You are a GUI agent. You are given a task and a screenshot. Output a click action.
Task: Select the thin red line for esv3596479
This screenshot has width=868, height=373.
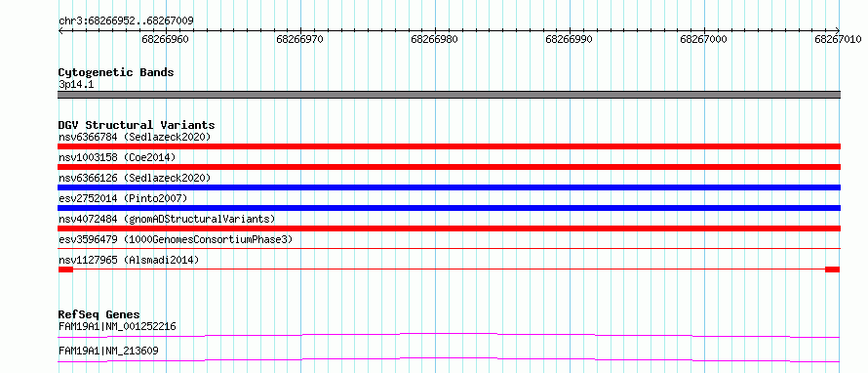point(449,249)
